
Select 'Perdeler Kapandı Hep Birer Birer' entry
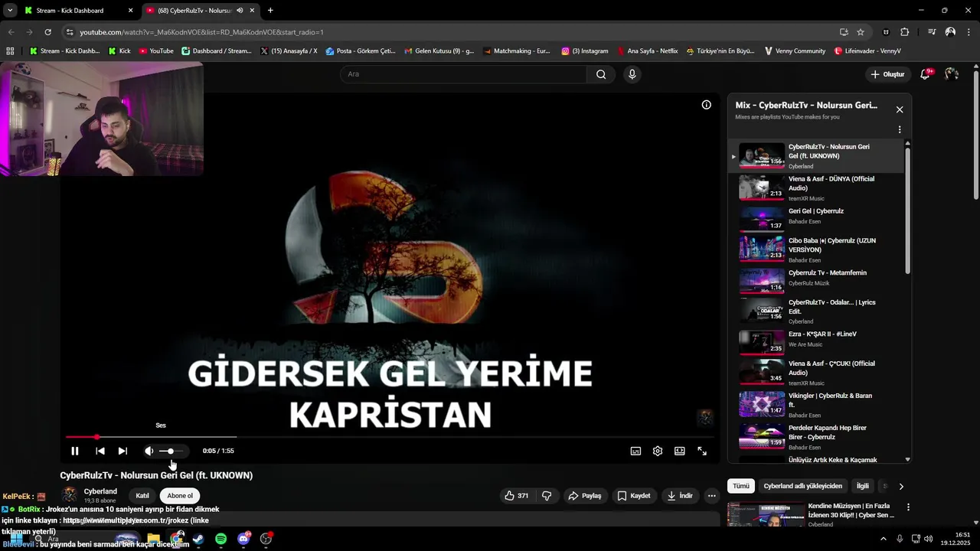(816, 436)
